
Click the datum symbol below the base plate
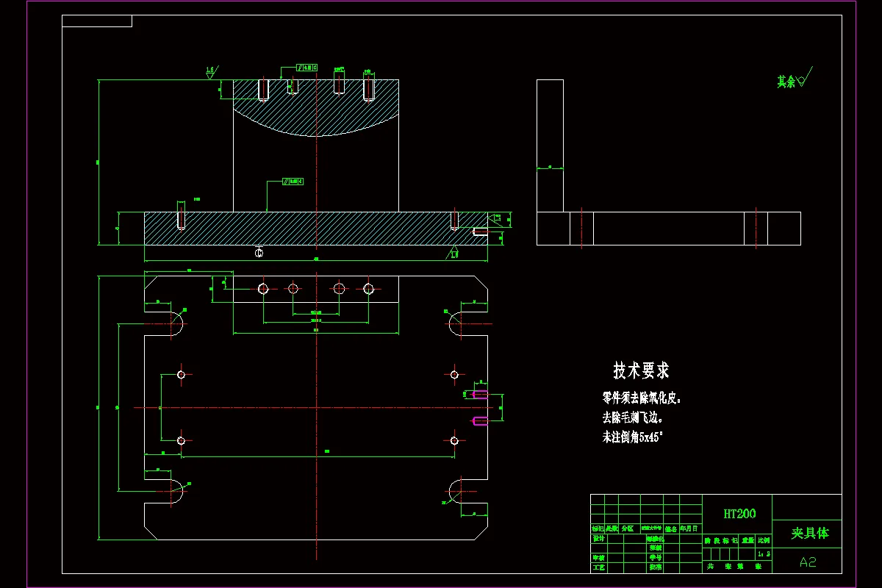pos(259,252)
